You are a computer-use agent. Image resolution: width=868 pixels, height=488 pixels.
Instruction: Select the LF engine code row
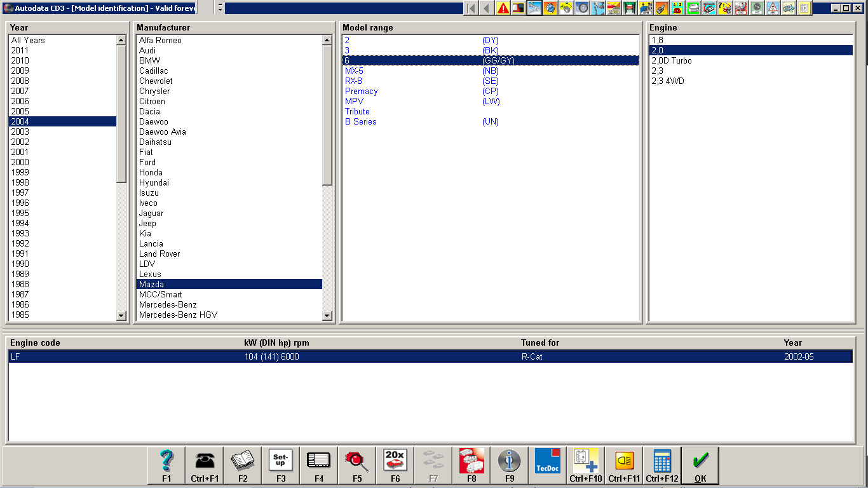point(430,356)
